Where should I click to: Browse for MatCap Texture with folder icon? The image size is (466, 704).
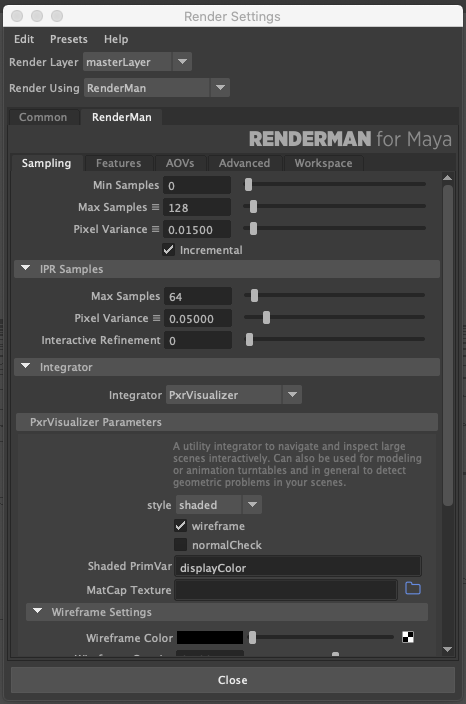(x=413, y=588)
